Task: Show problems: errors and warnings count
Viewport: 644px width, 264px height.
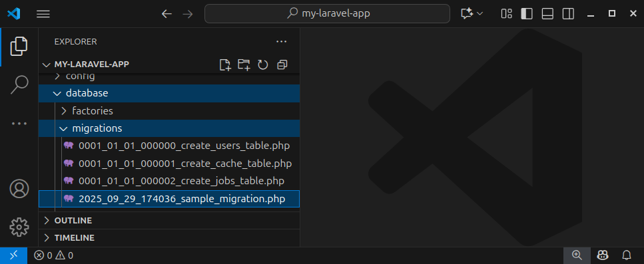Action: coord(53,255)
